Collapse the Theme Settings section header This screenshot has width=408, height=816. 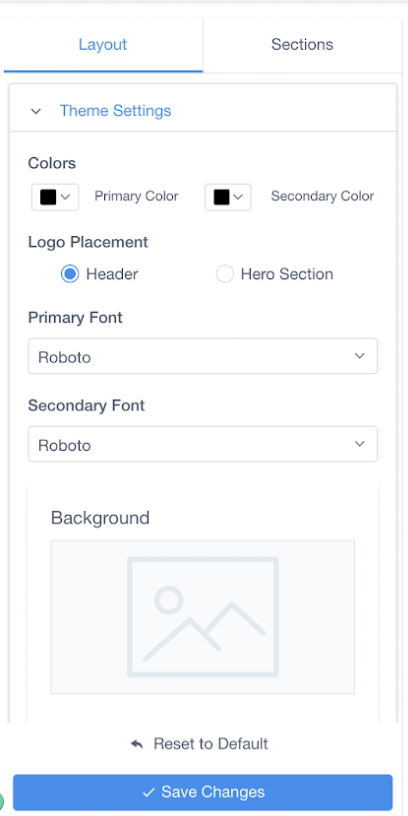(203, 111)
